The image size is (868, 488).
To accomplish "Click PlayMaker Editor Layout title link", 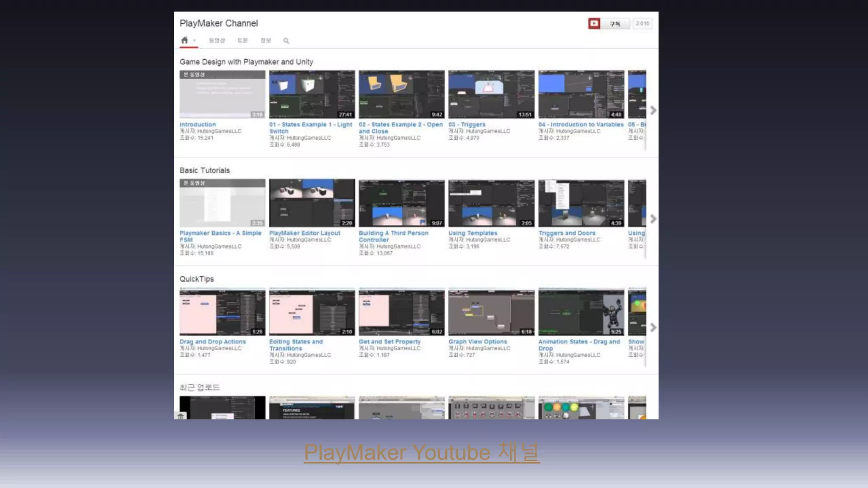I will 305,233.
